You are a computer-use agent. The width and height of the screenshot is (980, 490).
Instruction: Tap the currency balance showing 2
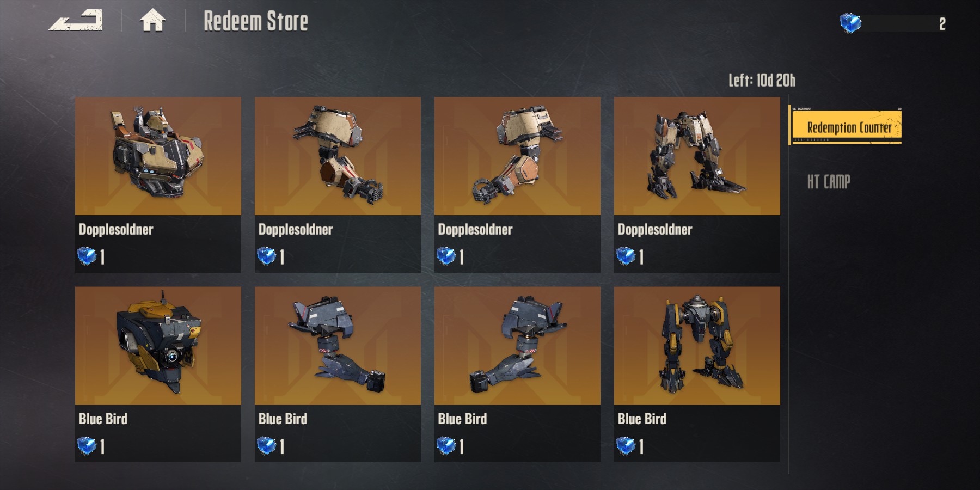[942, 23]
